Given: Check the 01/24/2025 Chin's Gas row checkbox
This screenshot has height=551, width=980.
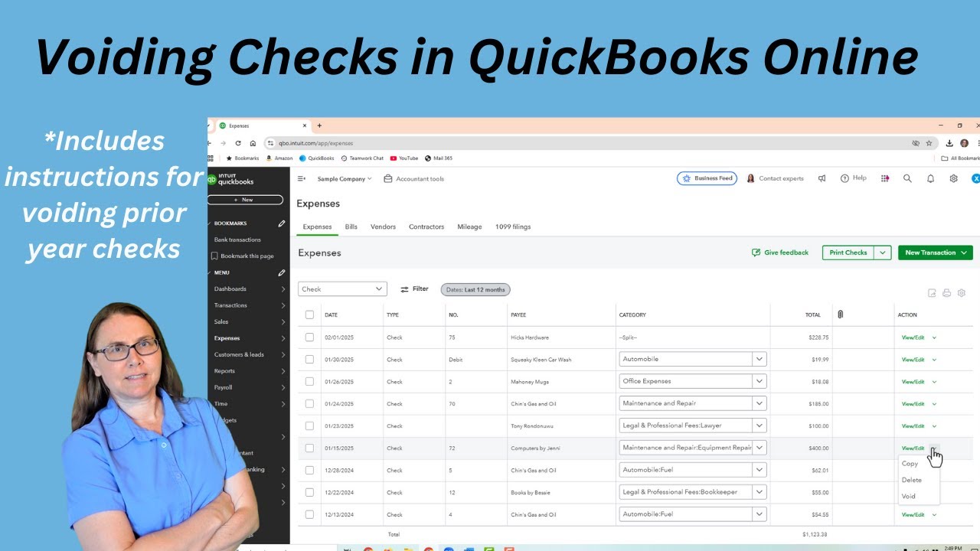Looking at the screenshot, I should (309, 403).
